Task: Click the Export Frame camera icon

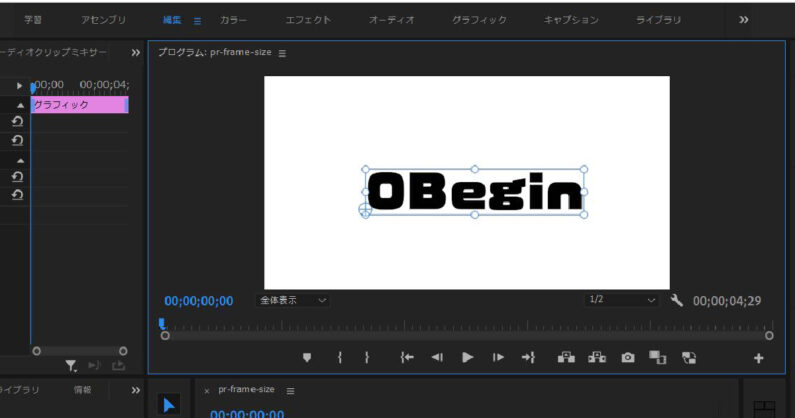Action: (627, 357)
